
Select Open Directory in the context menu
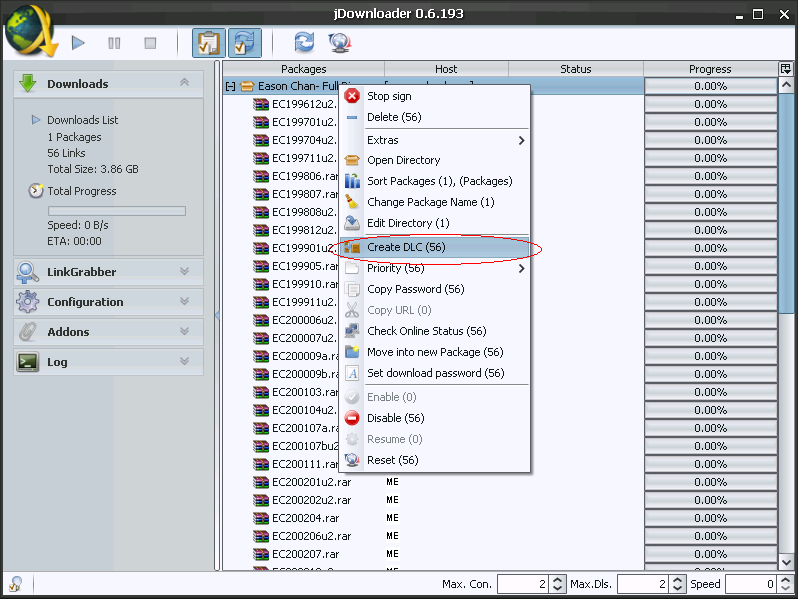pyautogui.click(x=435, y=160)
